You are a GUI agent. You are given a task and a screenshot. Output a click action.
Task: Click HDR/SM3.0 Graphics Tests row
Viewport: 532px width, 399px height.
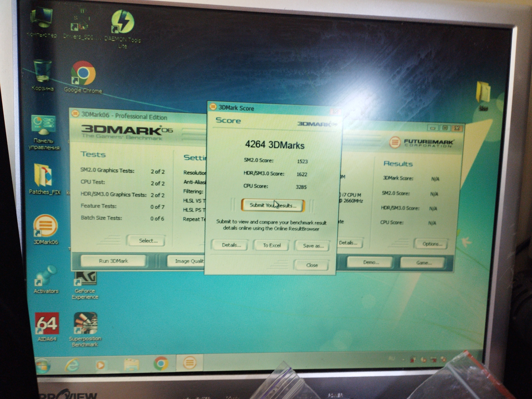[x=122, y=195]
